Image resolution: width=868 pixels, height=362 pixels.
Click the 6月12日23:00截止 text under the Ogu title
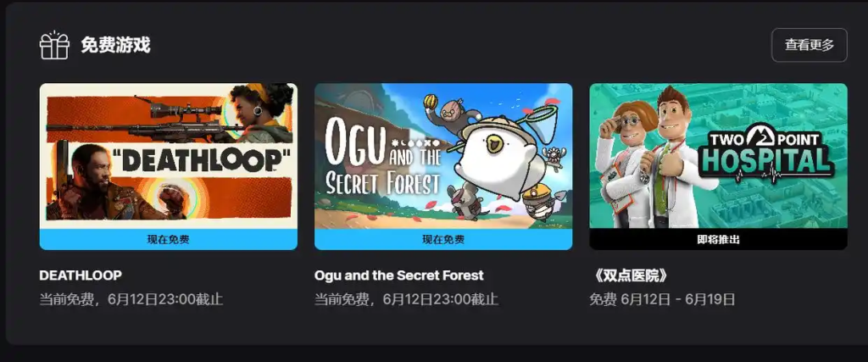(x=440, y=299)
